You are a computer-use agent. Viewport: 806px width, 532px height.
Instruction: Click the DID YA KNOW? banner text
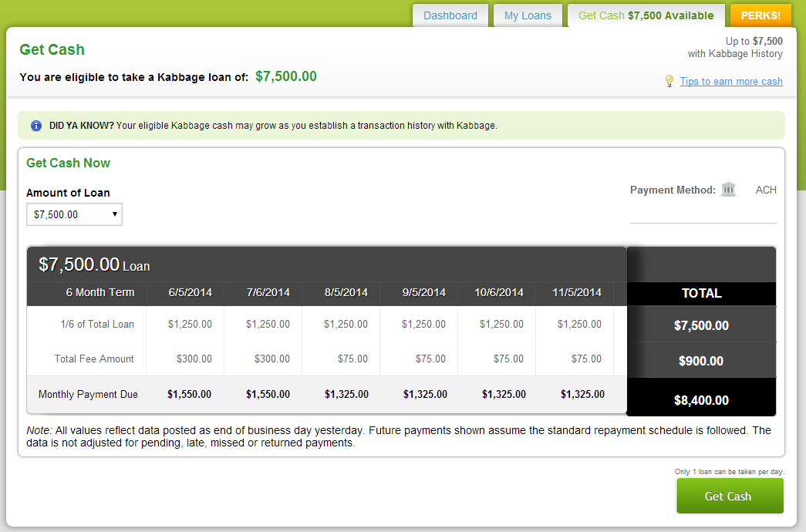(273, 126)
